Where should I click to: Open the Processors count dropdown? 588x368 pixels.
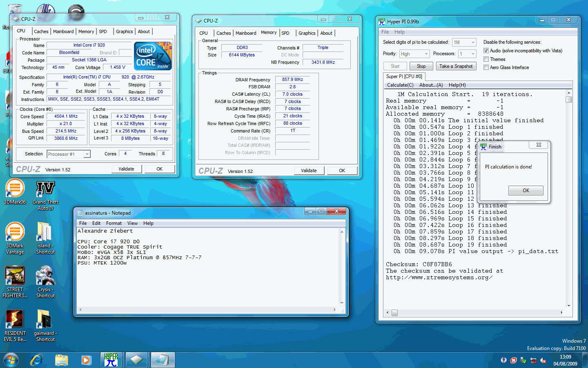coord(467,54)
